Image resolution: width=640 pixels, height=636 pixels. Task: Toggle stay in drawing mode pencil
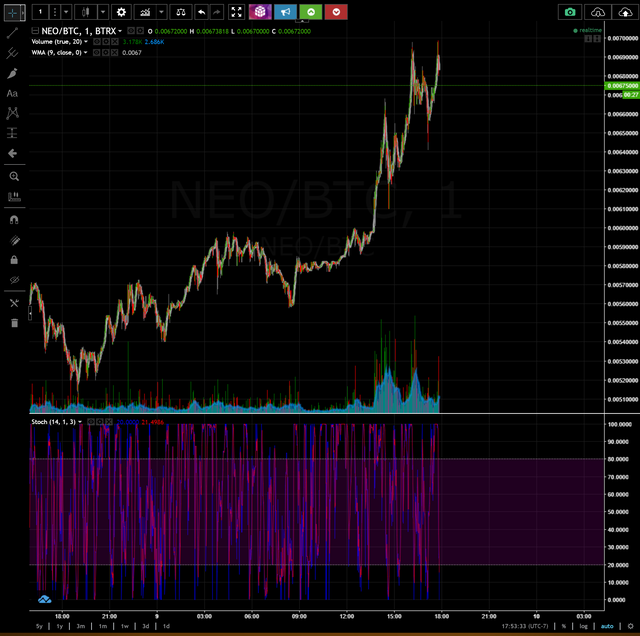tap(14, 240)
